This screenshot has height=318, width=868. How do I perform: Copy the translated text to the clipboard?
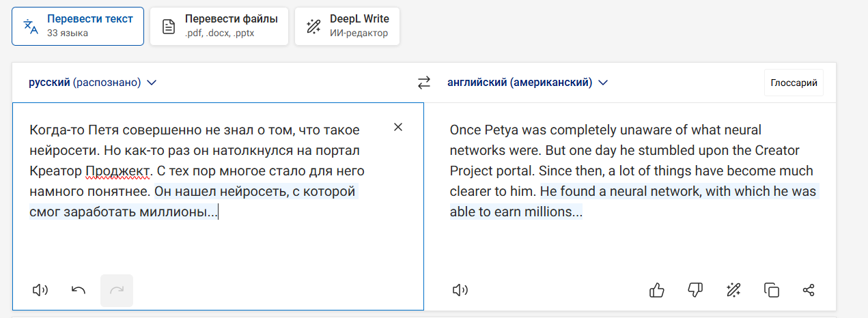[772, 290]
